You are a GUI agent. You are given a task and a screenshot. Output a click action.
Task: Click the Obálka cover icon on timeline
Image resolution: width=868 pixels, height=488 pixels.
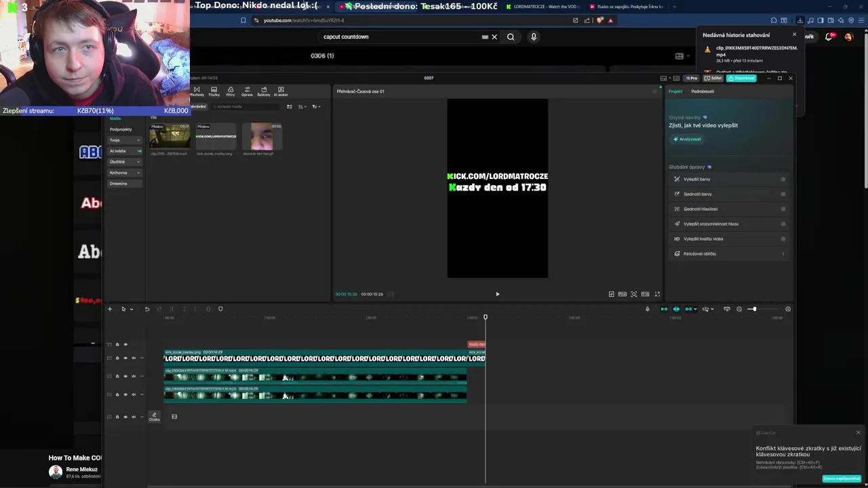154,416
